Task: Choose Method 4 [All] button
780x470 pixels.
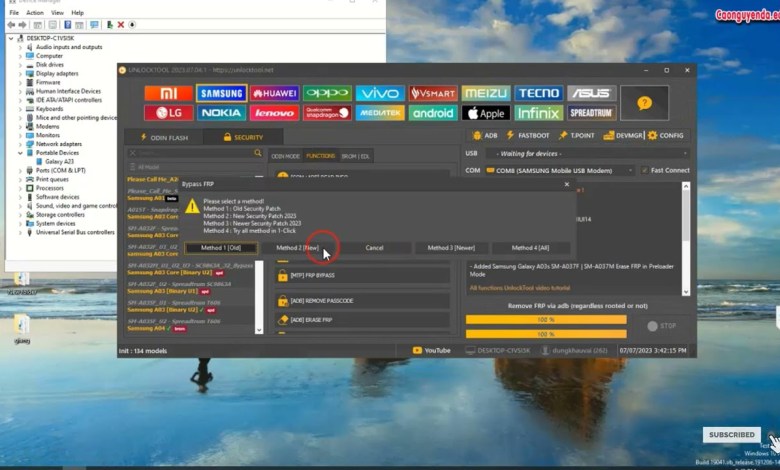Action: pos(530,248)
